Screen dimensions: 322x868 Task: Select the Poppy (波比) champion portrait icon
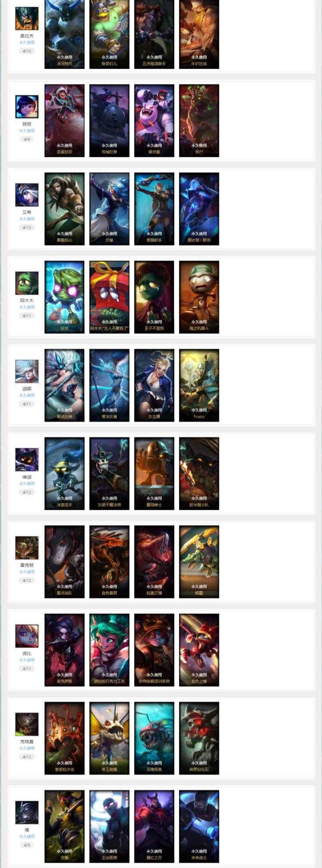click(x=27, y=636)
